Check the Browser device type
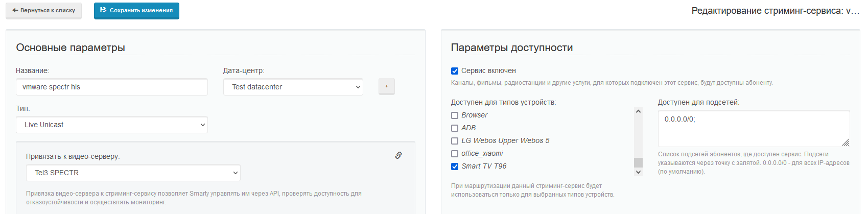Screen dimensions: 868x214 [455, 115]
